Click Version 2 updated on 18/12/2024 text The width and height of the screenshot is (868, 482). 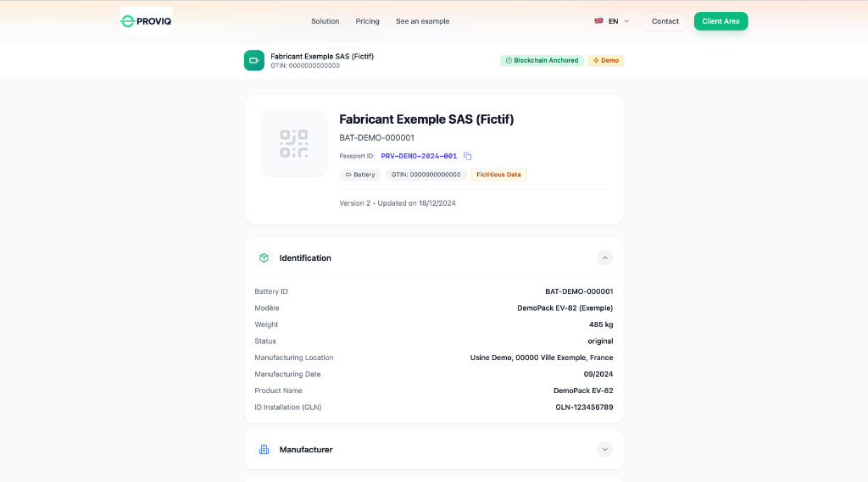click(x=398, y=203)
